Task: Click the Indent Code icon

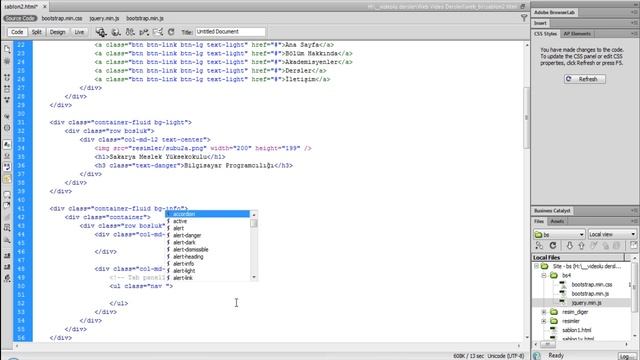Action: click(7, 256)
